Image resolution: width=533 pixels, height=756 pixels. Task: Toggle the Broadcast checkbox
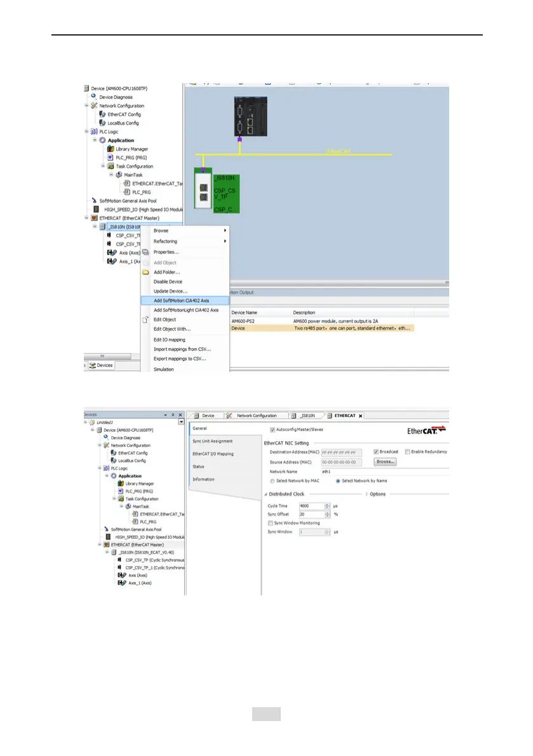click(x=375, y=452)
